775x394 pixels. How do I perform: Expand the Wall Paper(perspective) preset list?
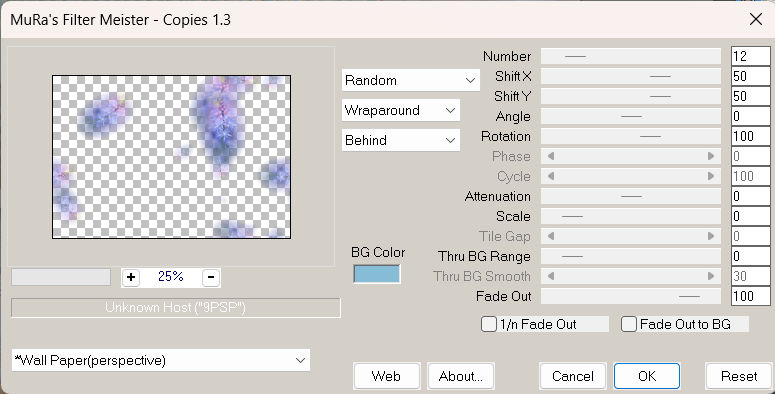tap(161, 360)
